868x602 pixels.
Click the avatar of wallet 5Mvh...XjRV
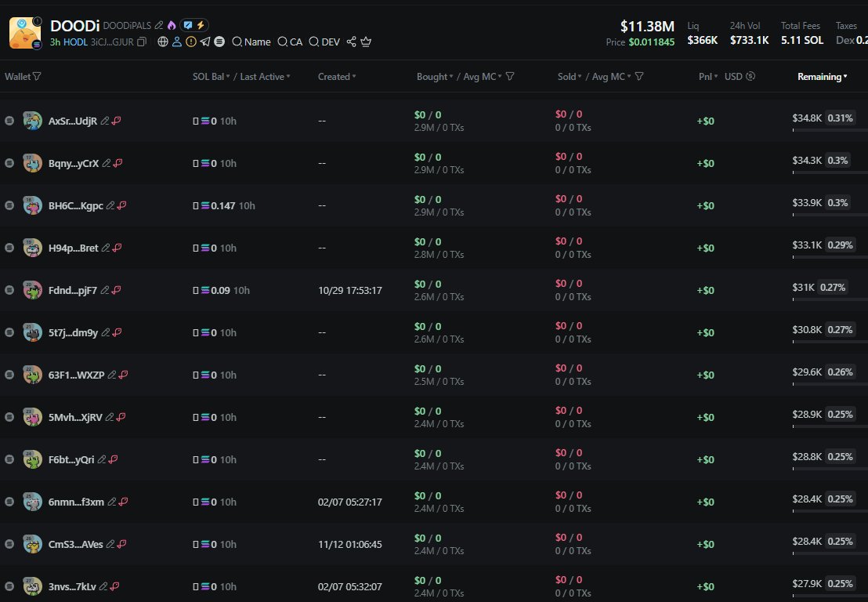[x=32, y=417]
